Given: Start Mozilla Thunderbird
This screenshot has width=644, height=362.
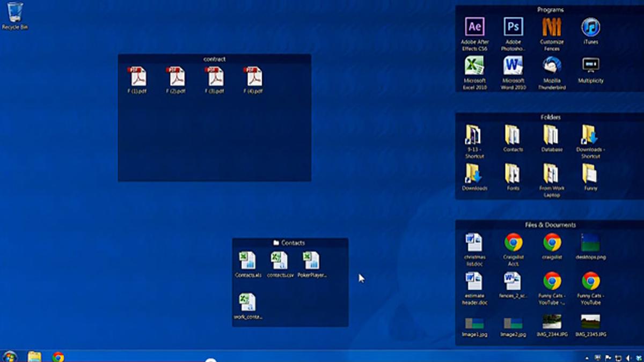Looking at the screenshot, I should [x=552, y=66].
